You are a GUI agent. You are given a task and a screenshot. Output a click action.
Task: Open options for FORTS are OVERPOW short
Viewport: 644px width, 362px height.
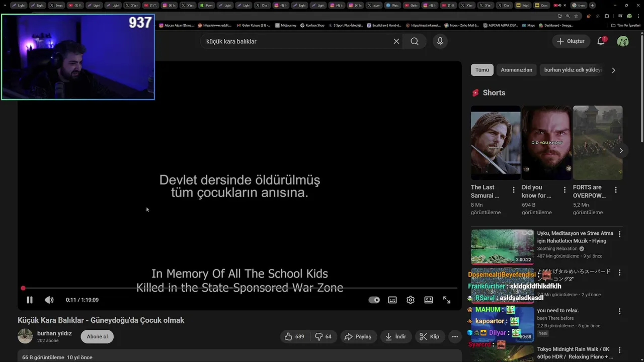click(x=616, y=190)
